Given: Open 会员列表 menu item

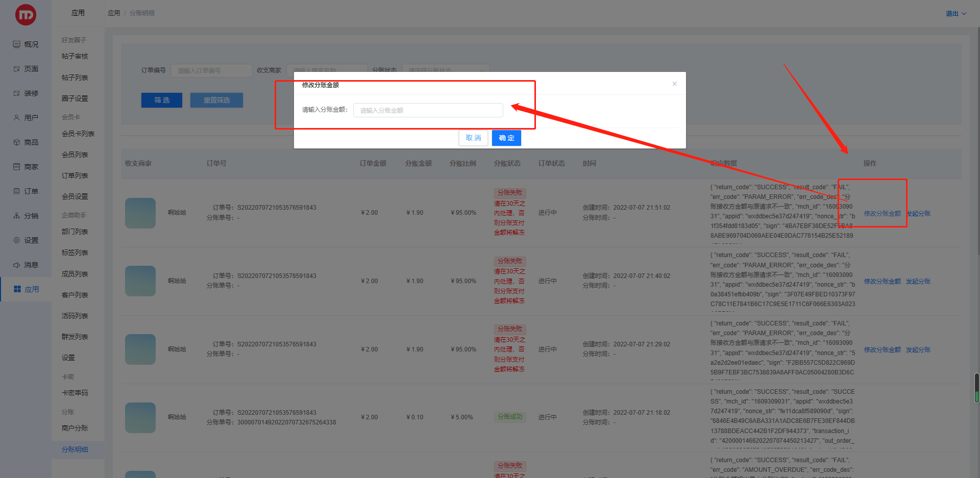Looking at the screenshot, I should tap(75, 155).
